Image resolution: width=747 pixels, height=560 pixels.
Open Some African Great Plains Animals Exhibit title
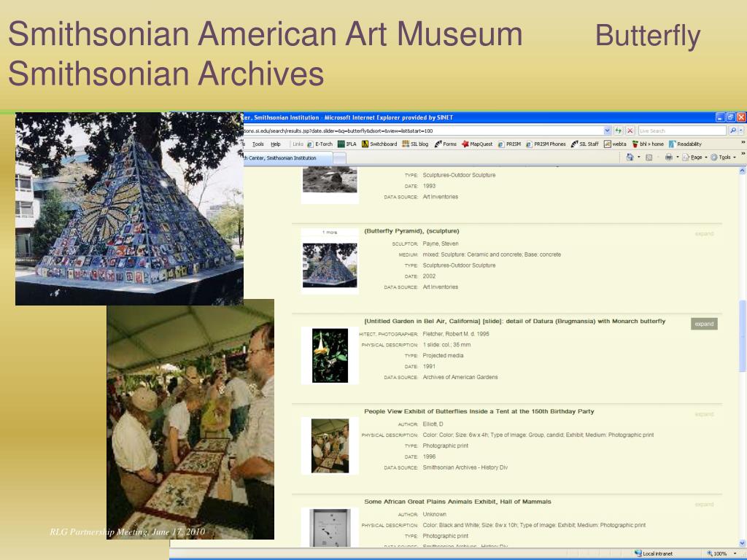(x=457, y=502)
